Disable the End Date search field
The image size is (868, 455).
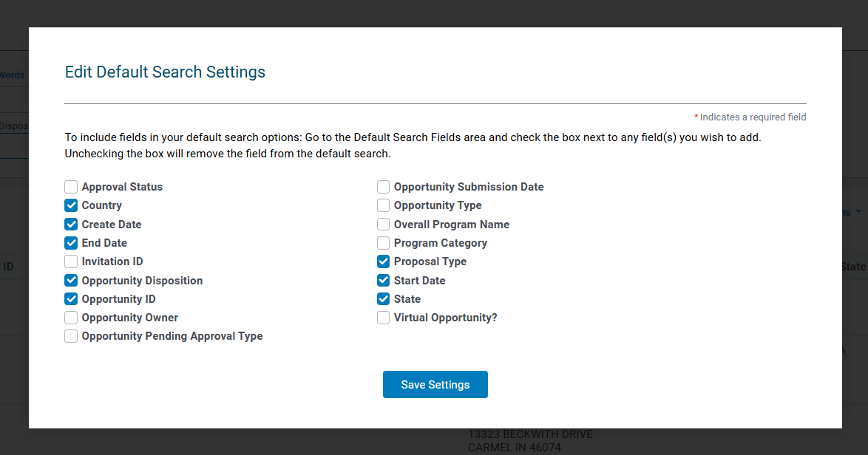(71, 243)
